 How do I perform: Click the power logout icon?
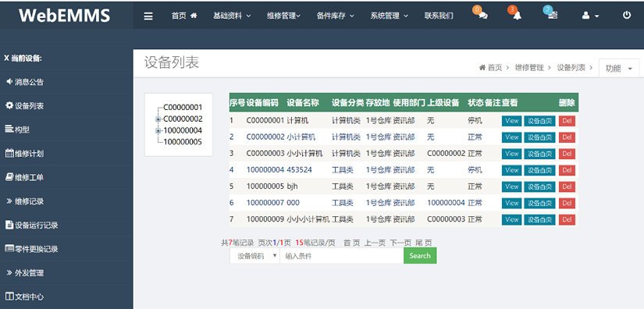(x=626, y=16)
